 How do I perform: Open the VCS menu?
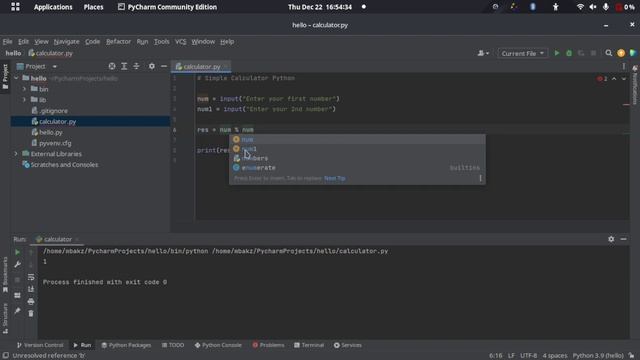coord(180,41)
